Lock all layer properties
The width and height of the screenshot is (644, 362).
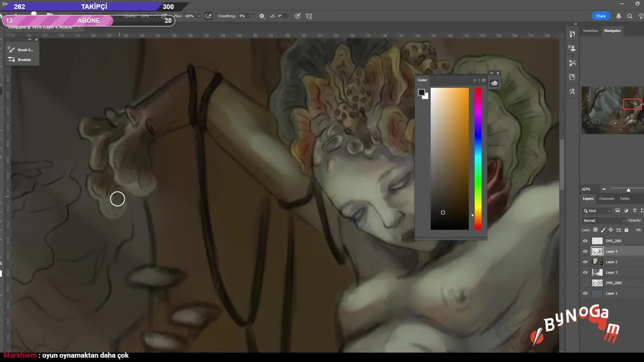[626, 230]
